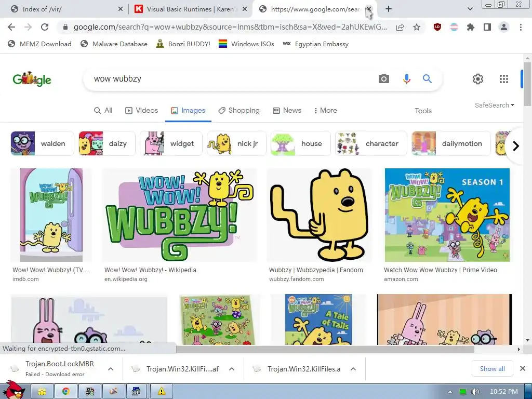Screen dimensions: 532x399
Task: Expand the SafeSearch dropdown
Action: pyautogui.click(x=495, y=105)
